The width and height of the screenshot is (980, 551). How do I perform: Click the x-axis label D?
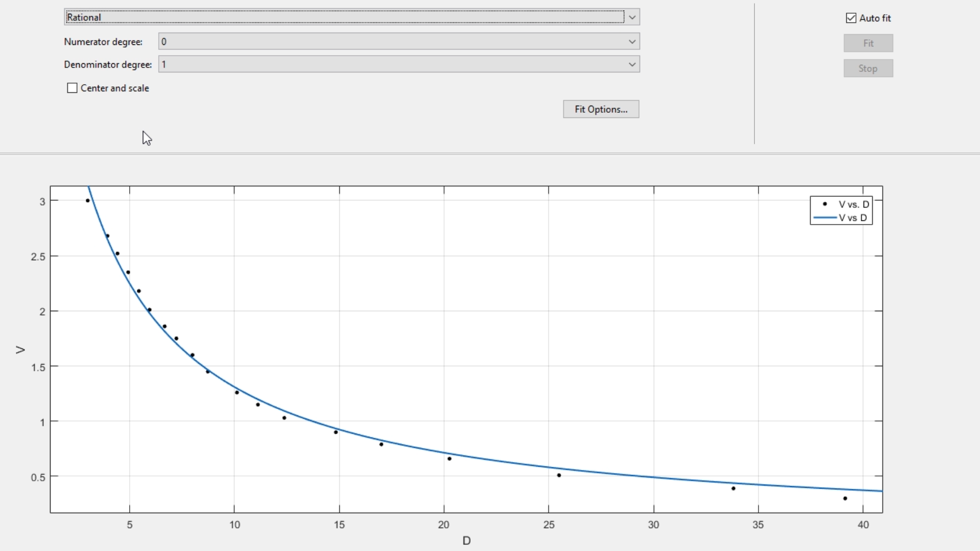[x=467, y=541]
